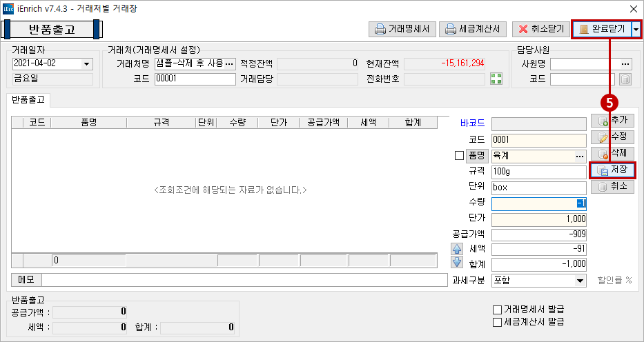
Task: Close the iEnrich window
Action: point(633,8)
